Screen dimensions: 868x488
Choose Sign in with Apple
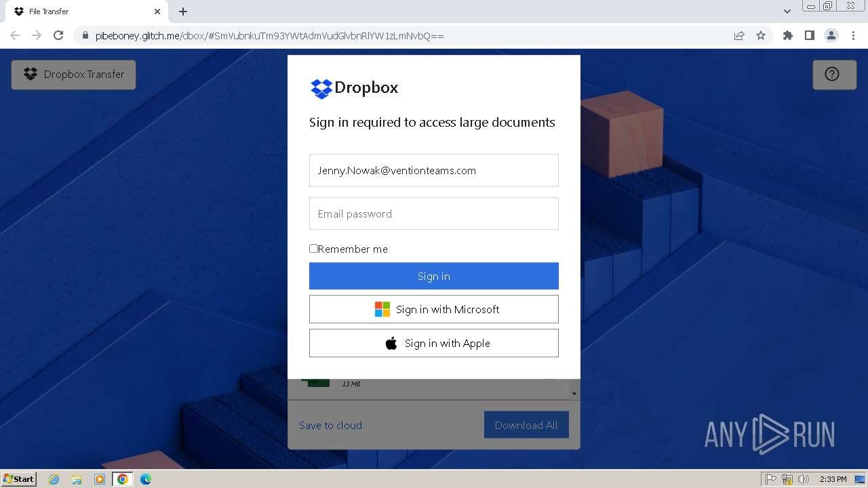tap(434, 343)
